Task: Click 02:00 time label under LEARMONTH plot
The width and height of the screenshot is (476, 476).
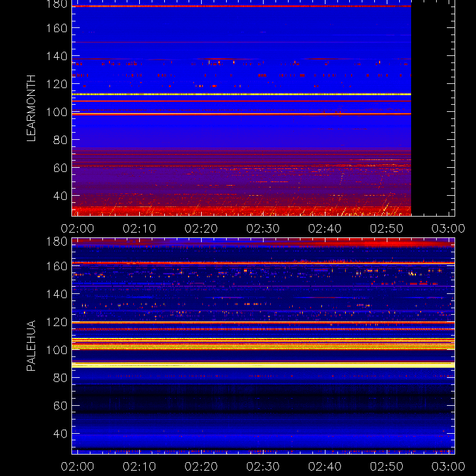Action: pyautogui.click(x=77, y=228)
